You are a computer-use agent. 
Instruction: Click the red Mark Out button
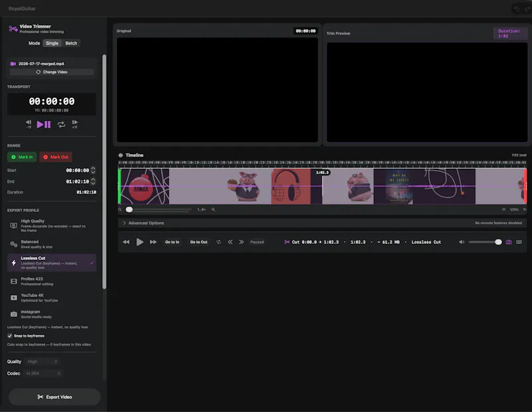coord(56,157)
